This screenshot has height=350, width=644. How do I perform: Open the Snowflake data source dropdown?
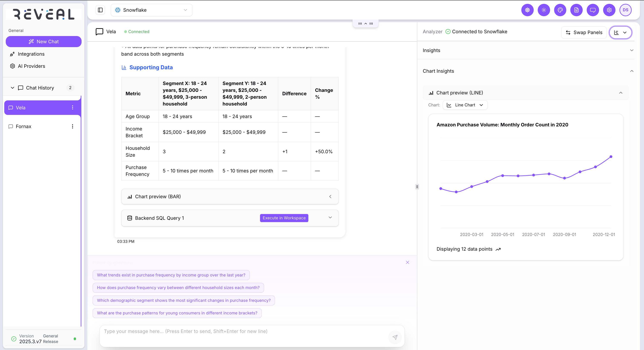tap(151, 10)
